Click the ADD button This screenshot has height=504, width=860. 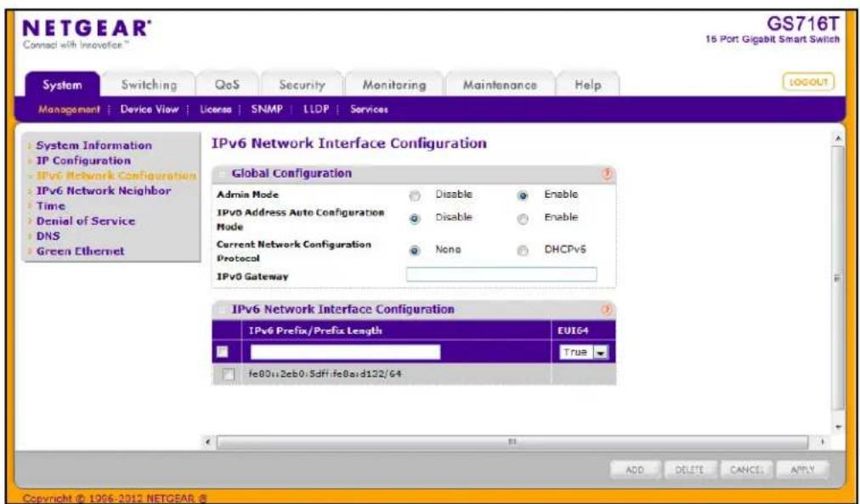point(635,470)
